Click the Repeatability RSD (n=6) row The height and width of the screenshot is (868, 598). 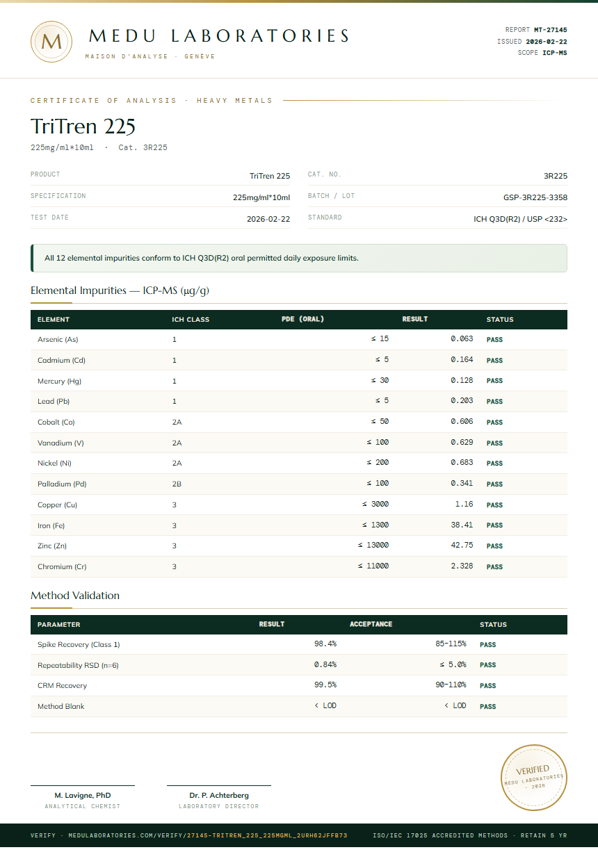pos(299,665)
